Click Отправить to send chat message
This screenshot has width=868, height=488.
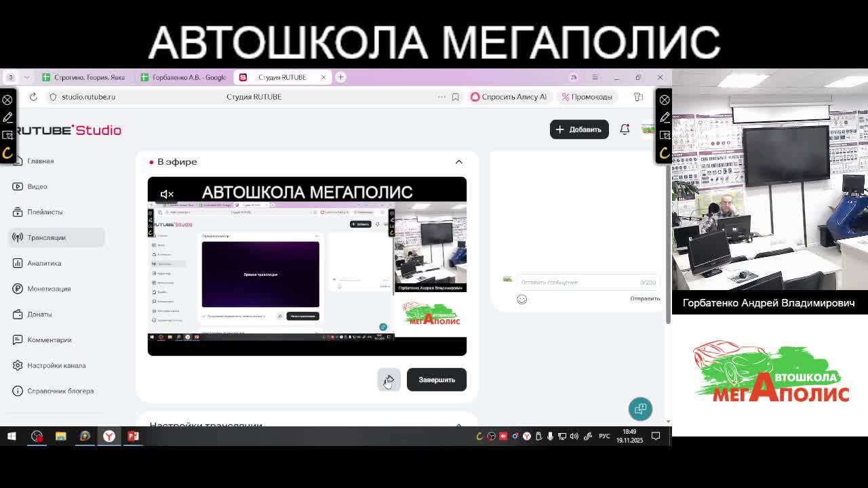645,298
